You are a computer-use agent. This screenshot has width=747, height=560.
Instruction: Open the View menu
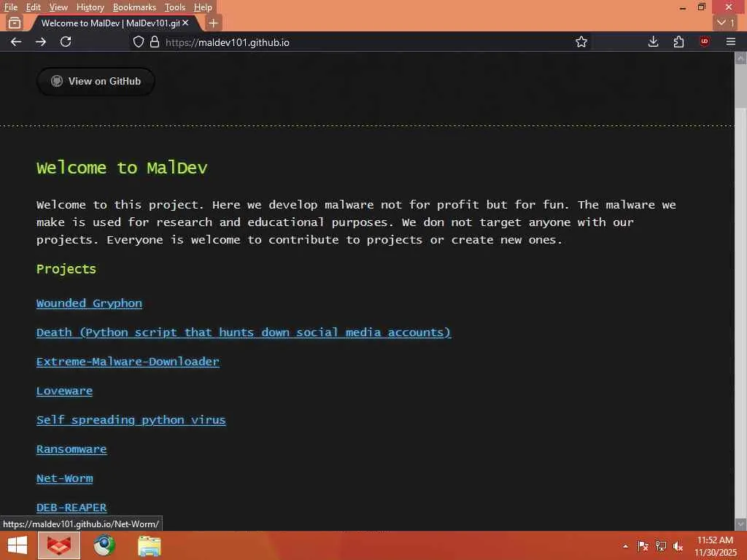58,7
